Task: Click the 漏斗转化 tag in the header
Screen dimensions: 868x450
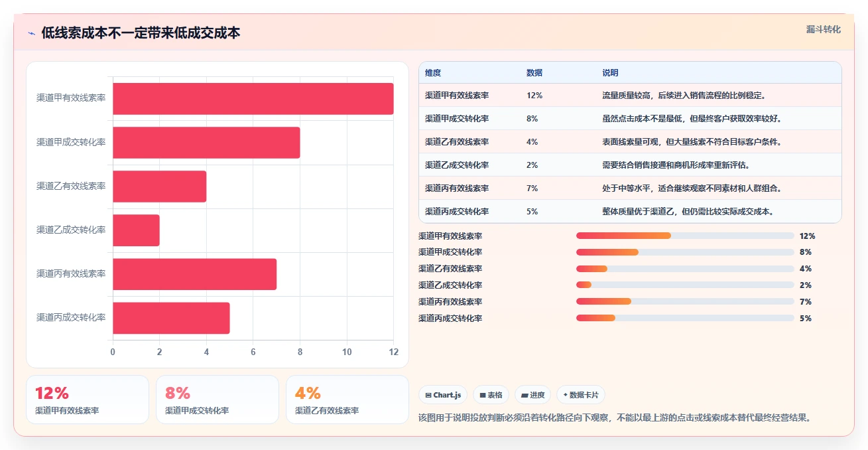Action: point(824,30)
